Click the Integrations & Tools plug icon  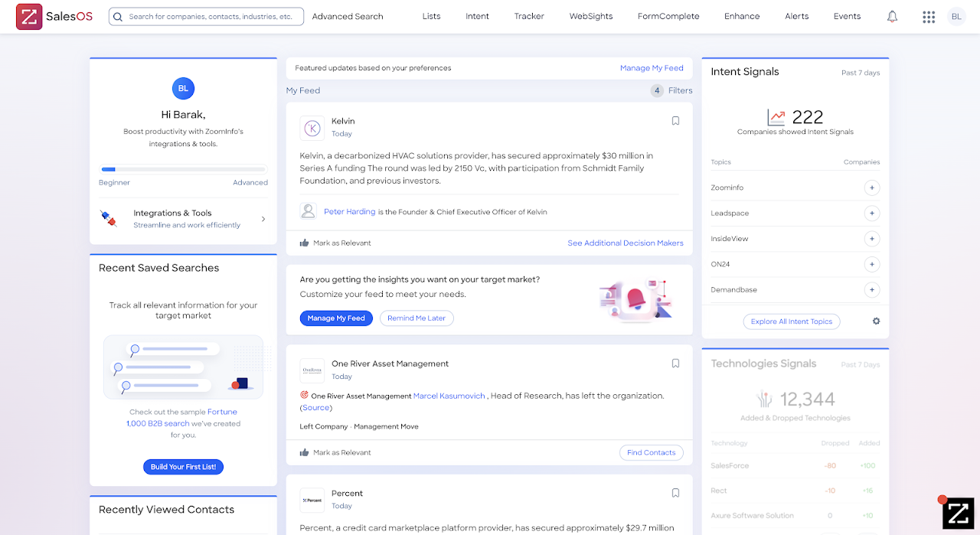pyautogui.click(x=109, y=219)
